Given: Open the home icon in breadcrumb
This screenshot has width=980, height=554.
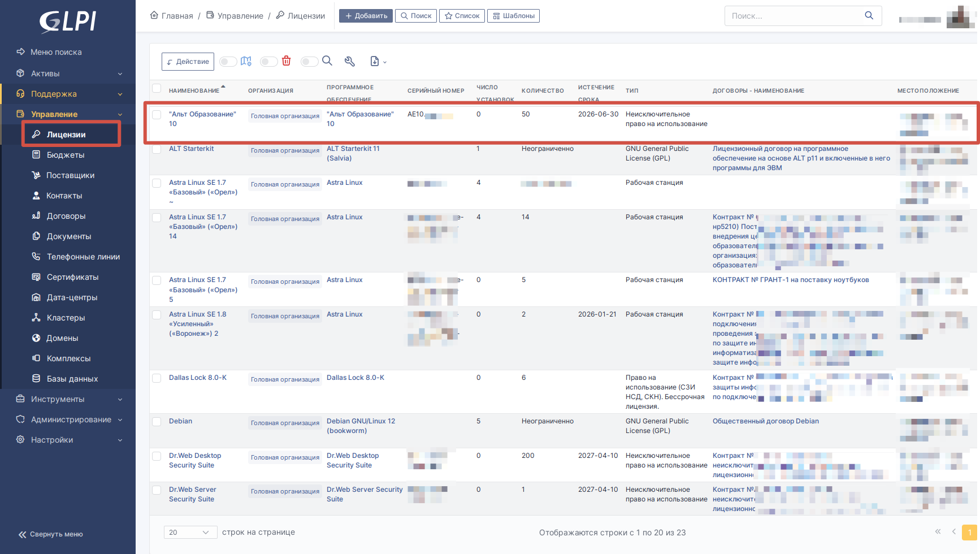Looking at the screenshot, I should pyautogui.click(x=154, y=15).
